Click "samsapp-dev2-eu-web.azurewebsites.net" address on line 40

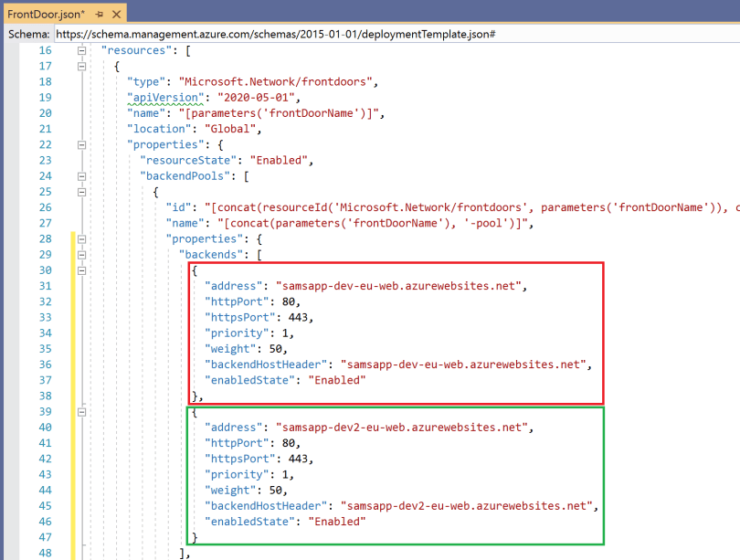tap(402, 428)
